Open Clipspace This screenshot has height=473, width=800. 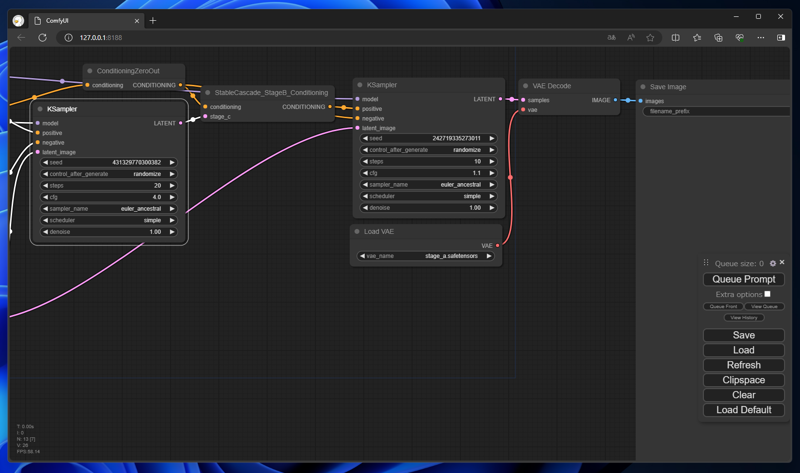coord(743,380)
